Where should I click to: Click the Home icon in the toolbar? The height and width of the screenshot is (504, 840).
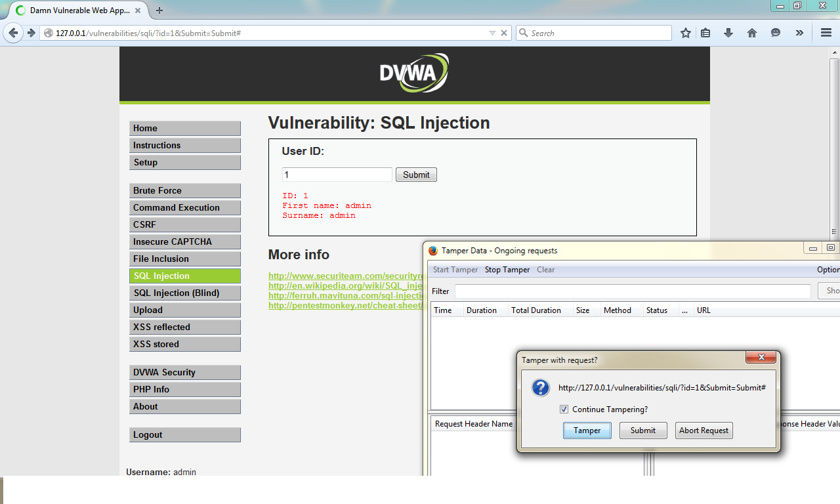[x=752, y=32]
